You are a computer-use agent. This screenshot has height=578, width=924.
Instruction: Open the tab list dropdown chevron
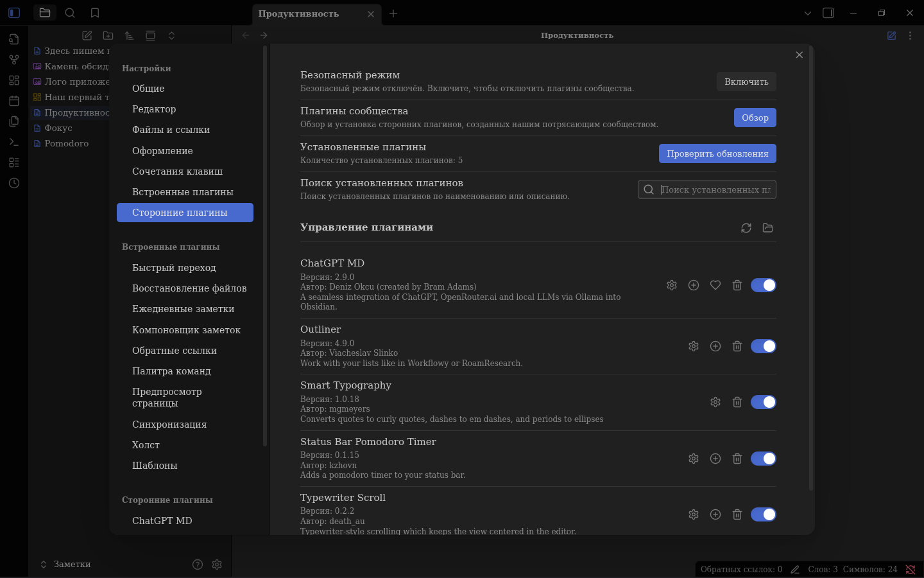(808, 13)
